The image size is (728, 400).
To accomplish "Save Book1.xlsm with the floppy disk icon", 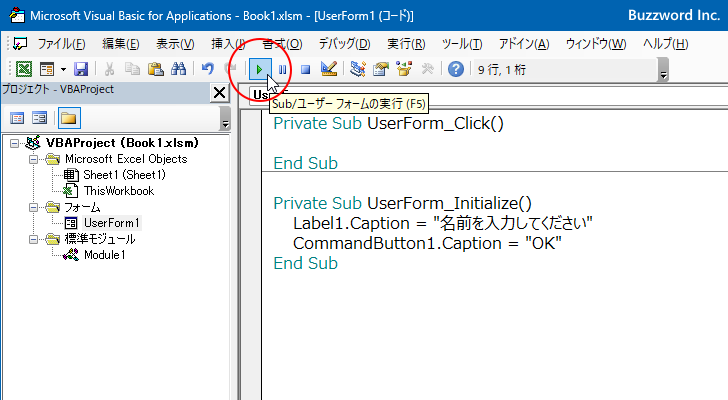I will pyautogui.click(x=81, y=70).
